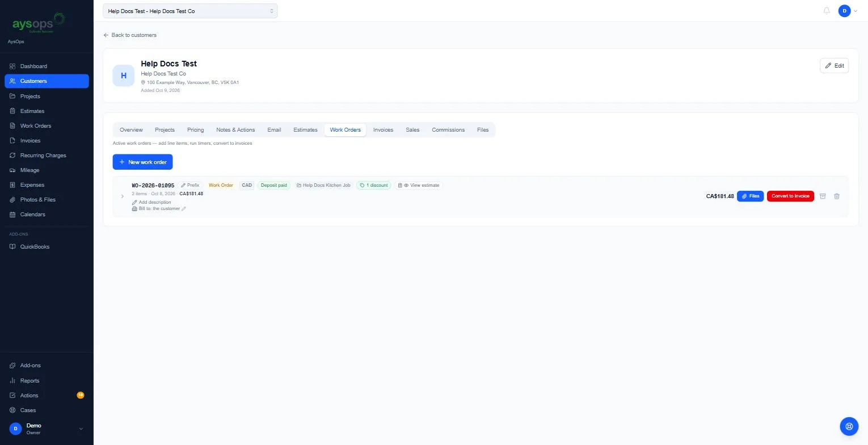Switch to the Overview tab
This screenshot has width=868, height=445.
coord(131,130)
